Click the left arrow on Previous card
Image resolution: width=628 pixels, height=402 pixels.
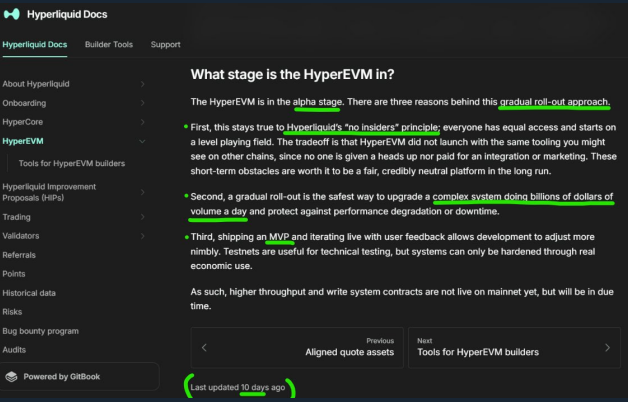204,348
